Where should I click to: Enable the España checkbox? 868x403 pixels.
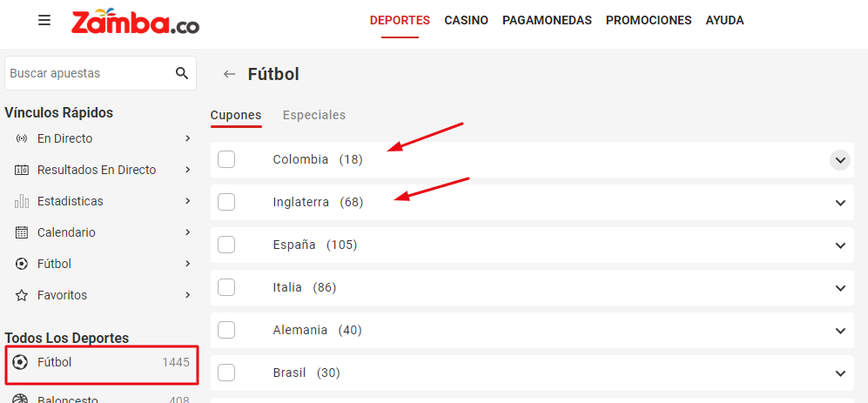(226, 245)
